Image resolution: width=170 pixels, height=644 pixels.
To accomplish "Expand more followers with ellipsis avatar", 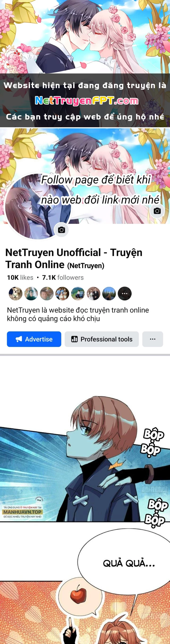I will (125, 293).
